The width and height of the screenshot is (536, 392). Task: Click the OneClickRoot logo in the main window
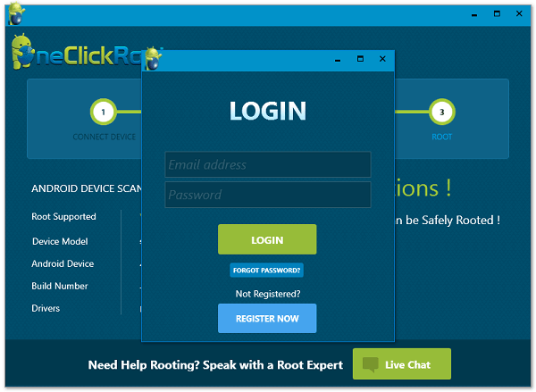point(76,52)
